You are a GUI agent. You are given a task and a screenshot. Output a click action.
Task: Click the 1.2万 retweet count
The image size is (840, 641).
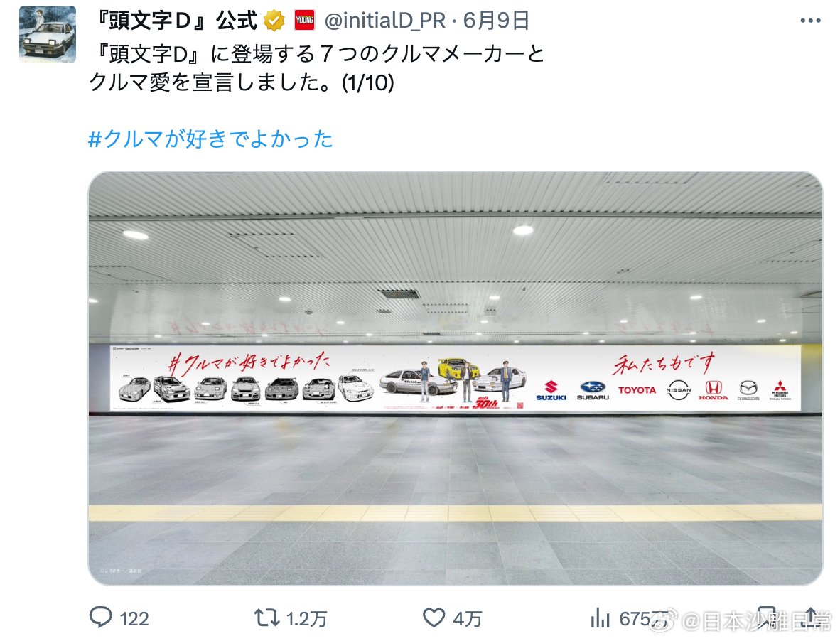pyautogui.click(x=306, y=619)
